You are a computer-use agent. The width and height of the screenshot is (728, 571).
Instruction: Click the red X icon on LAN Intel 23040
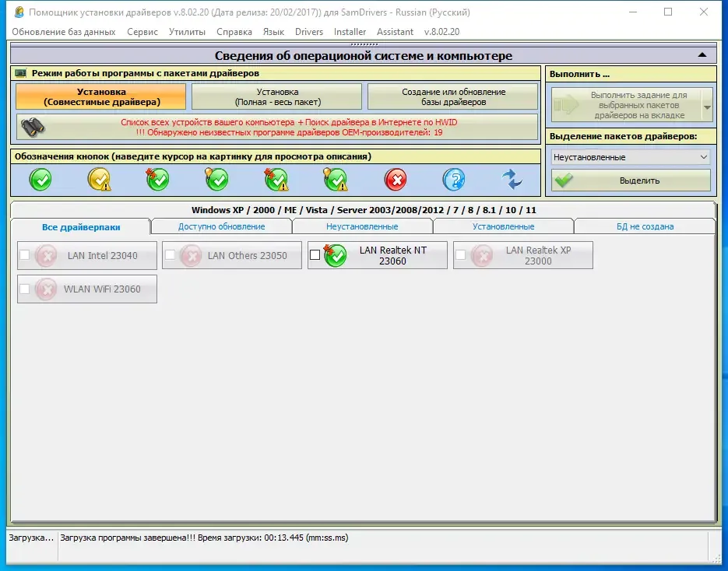[x=46, y=255]
